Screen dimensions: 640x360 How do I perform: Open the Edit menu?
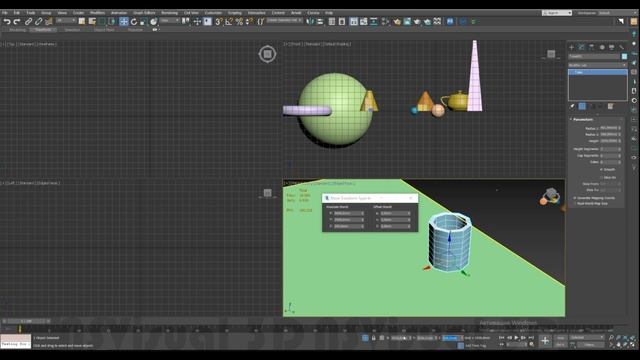pos(17,13)
